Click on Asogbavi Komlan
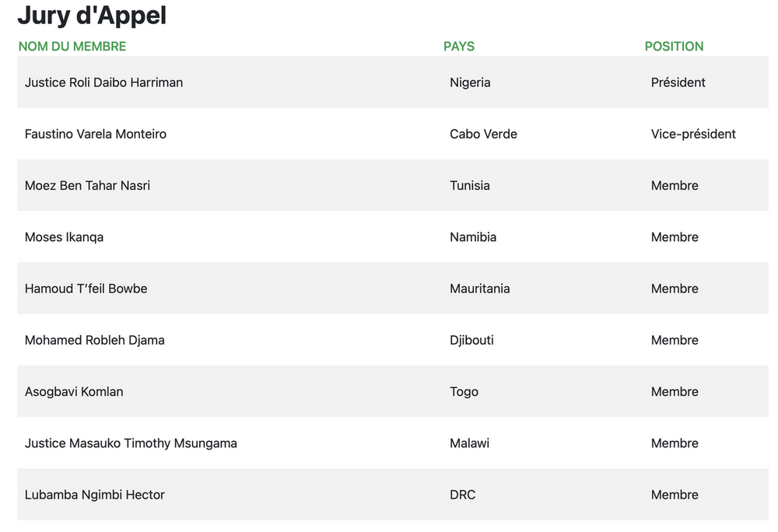The height and width of the screenshot is (532, 778). tap(74, 392)
